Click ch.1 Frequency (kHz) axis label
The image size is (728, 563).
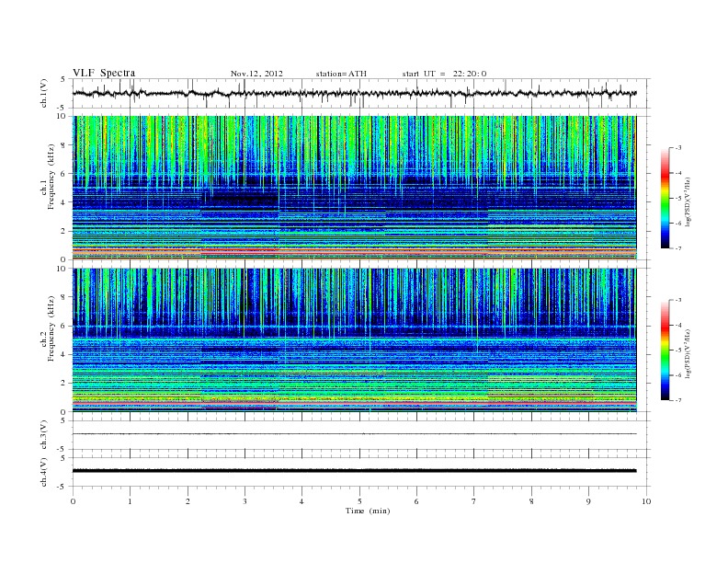tap(47, 177)
